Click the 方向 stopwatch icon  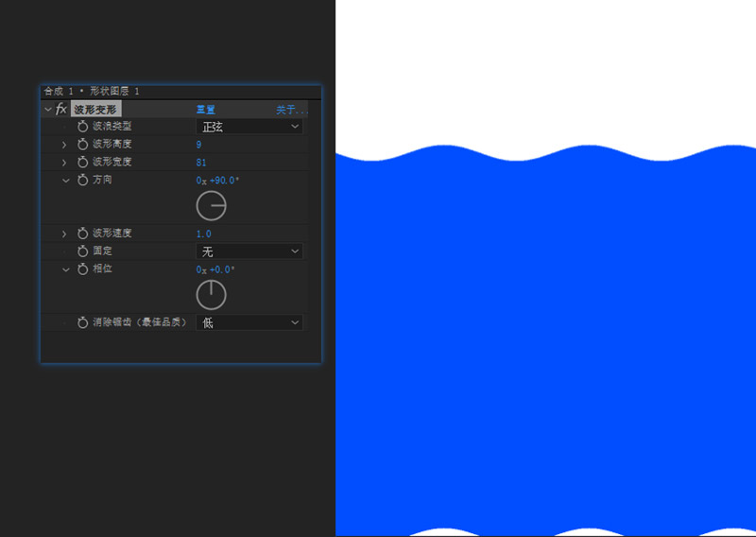[82, 181]
